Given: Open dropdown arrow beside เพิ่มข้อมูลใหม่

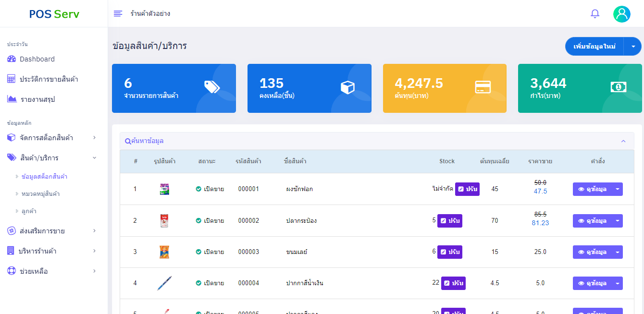Looking at the screenshot, I should point(632,47).
